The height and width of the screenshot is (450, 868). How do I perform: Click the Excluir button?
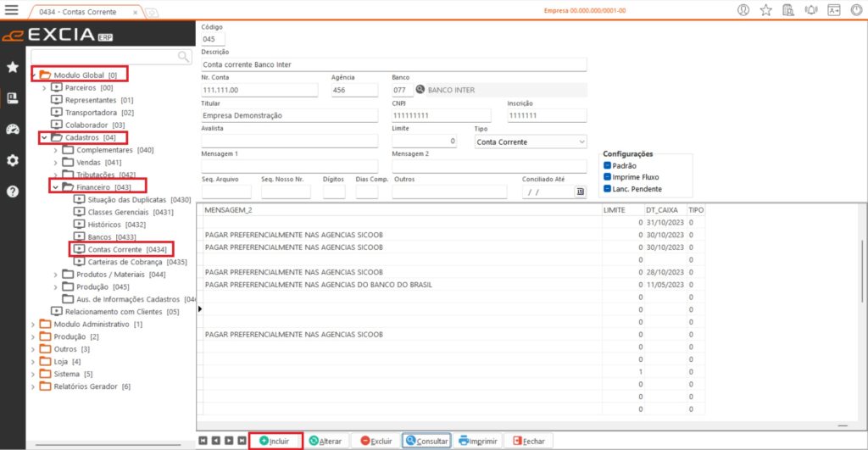tap(376, 441)
